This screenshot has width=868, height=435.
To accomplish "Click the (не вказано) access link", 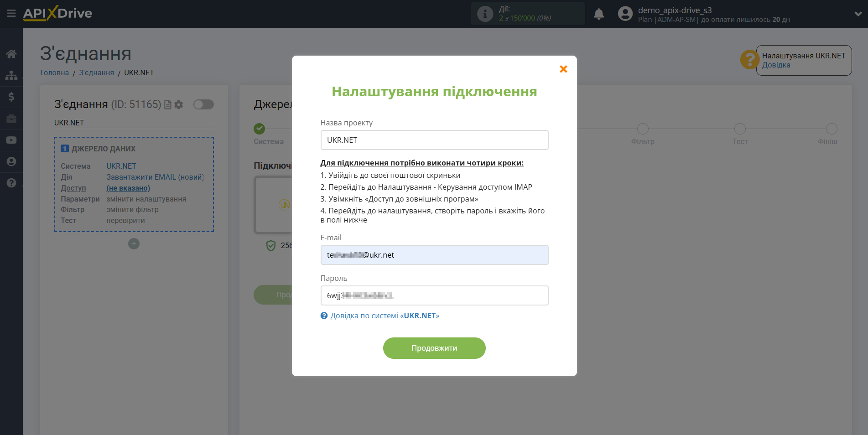I will tap(128, 188).
